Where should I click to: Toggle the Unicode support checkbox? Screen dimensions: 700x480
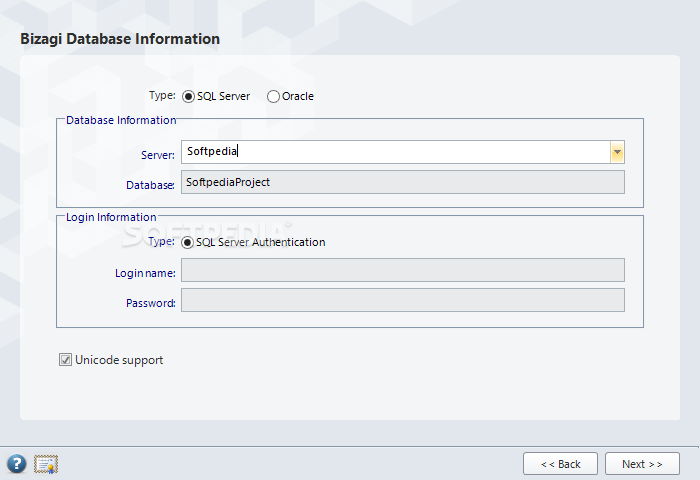point(65,359)
